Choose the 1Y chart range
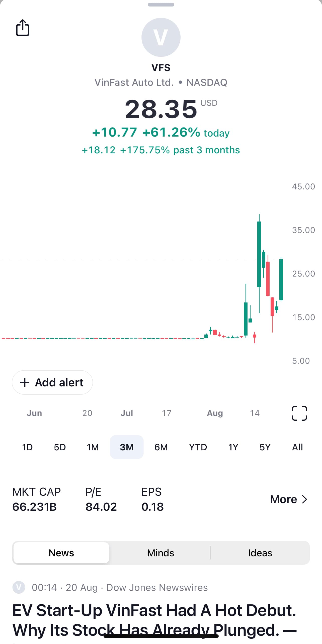Viewport: 322px width, 644px height. click(x=233, y=447)
